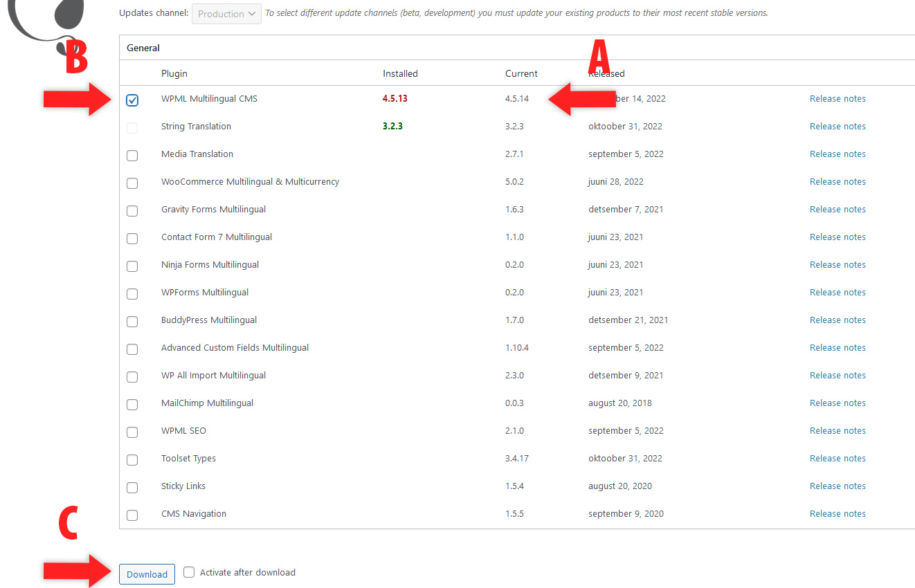Open Release notes for WPML Multilingual CMS

[x=837, y=99]
